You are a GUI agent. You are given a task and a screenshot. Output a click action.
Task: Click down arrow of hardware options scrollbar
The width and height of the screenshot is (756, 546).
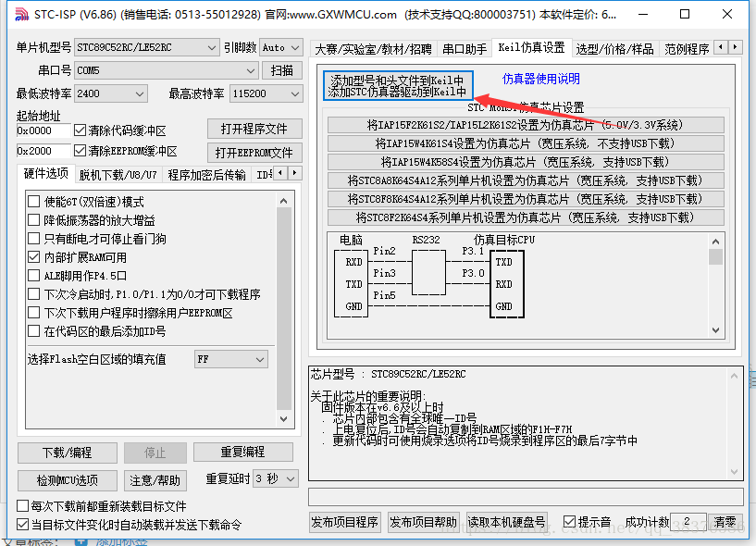tap(284, 418)
